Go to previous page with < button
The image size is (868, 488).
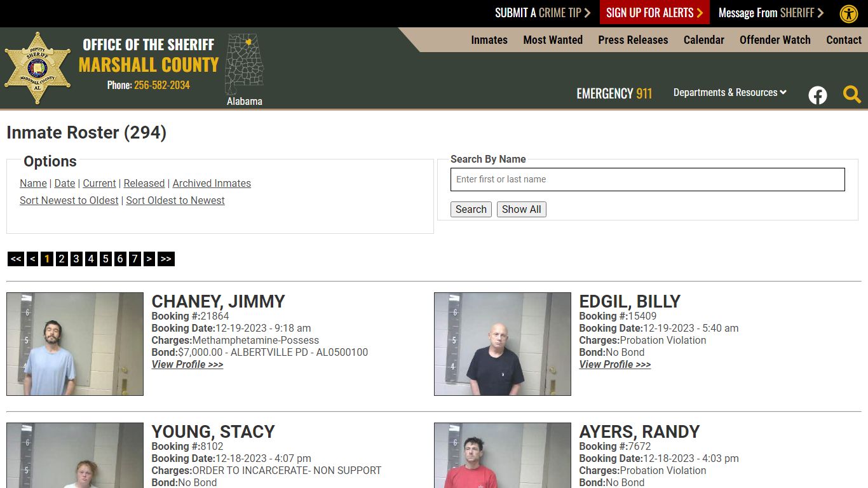click(33, 259)
